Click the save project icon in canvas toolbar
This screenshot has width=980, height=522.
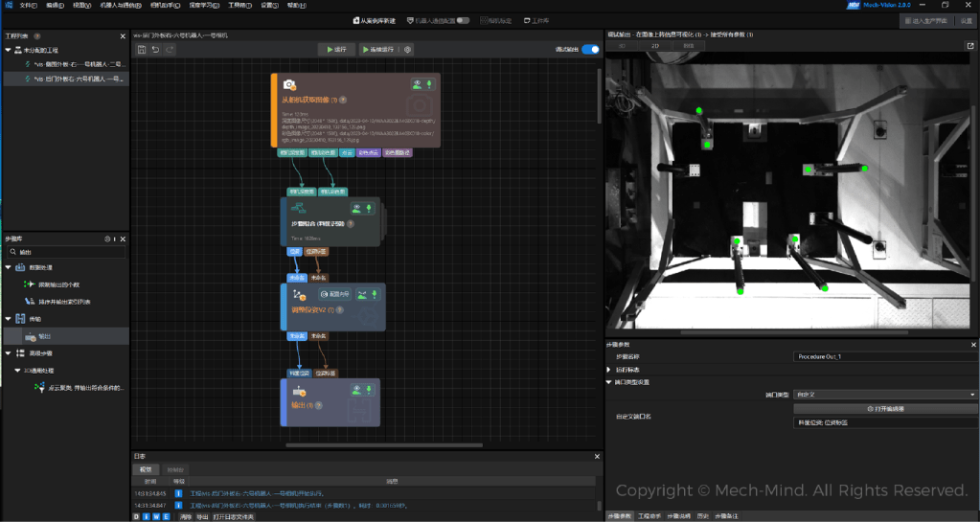[x=142, y=49]
